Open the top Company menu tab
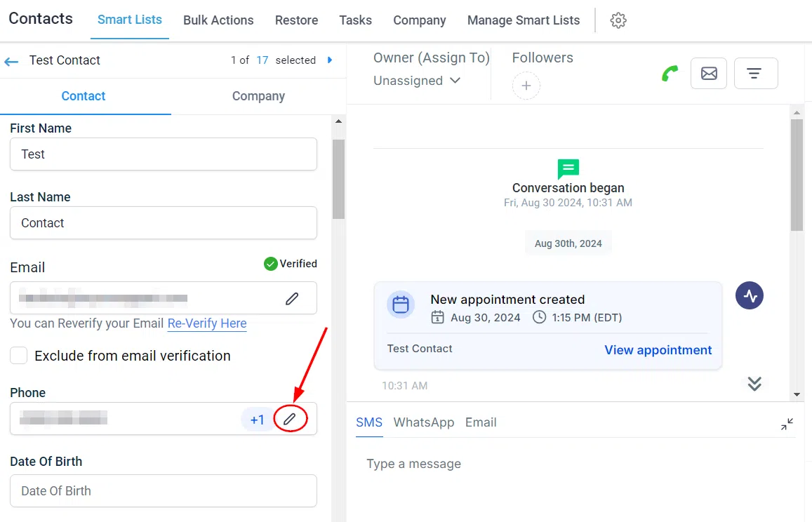 click(420, 20)
